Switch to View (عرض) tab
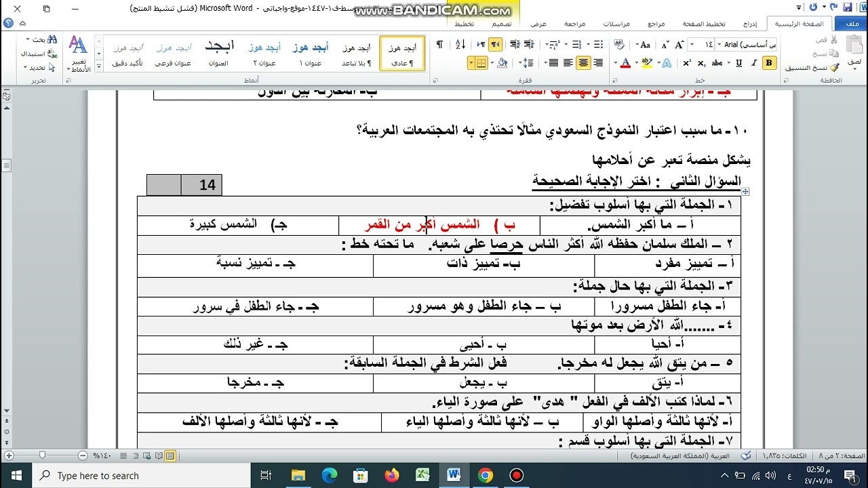This screenshot has width=868, height=488. pos(538,24)
